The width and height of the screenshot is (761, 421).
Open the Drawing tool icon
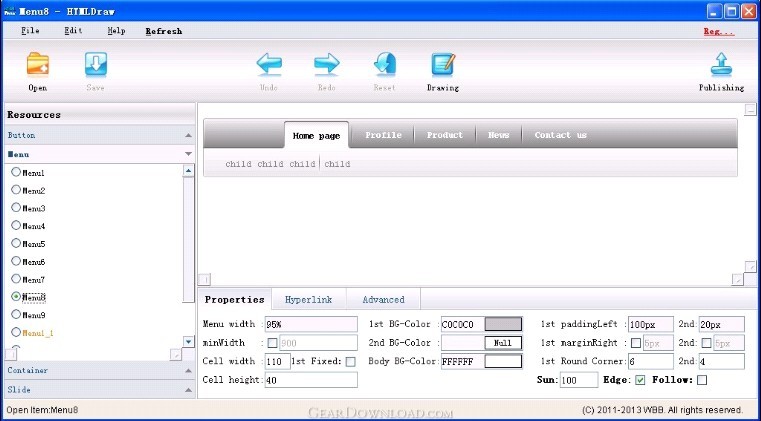click(x=443, y=64)
